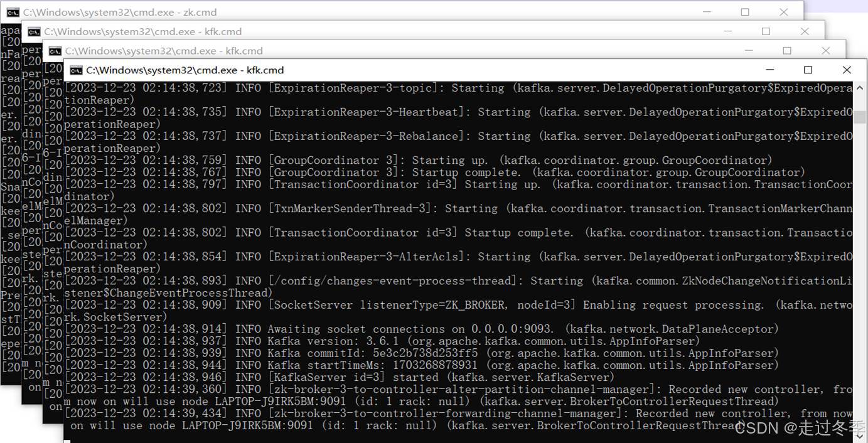868x443 pixels.
Task: Click the 'Kafka startTimeMs: 1703268878931' line
Action: click(422, 365)
